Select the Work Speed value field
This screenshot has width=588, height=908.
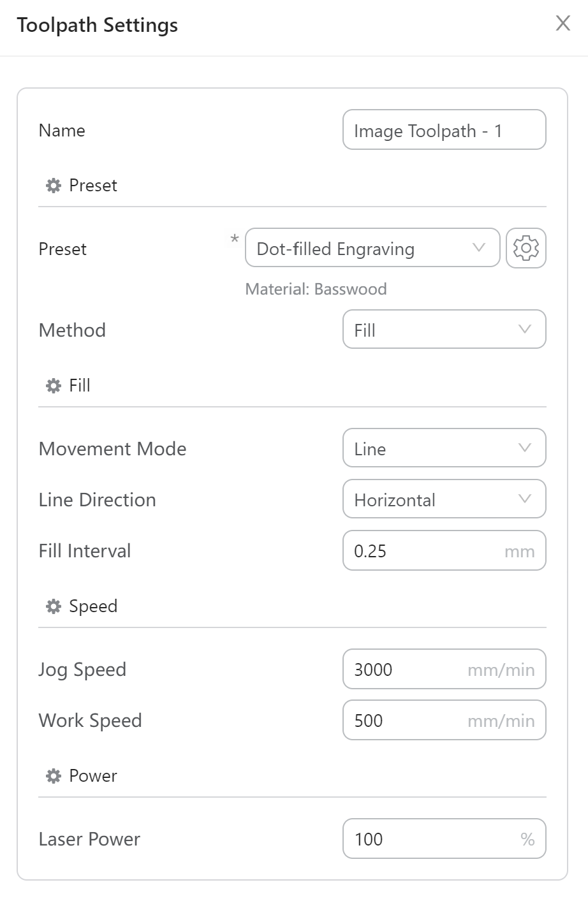[445, 720]
